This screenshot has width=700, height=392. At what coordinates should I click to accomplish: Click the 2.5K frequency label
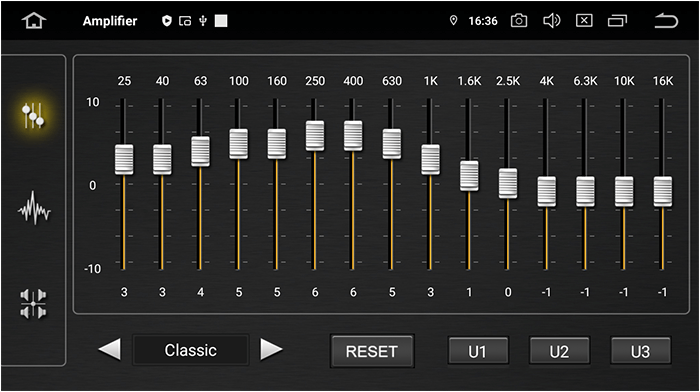tap(508, 81)
